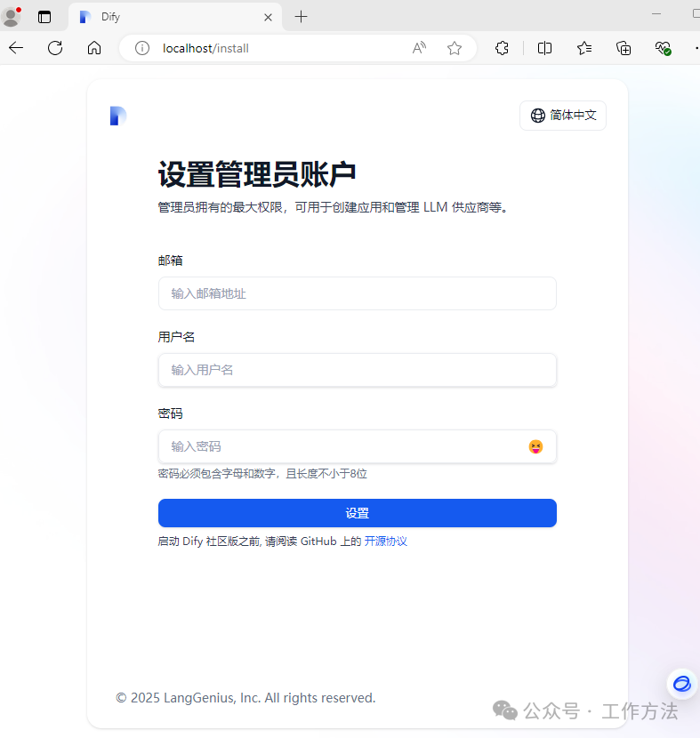The height and width of the screenshot is (738, 700).
Task: Click the browser back arrow
Action: 16,48
